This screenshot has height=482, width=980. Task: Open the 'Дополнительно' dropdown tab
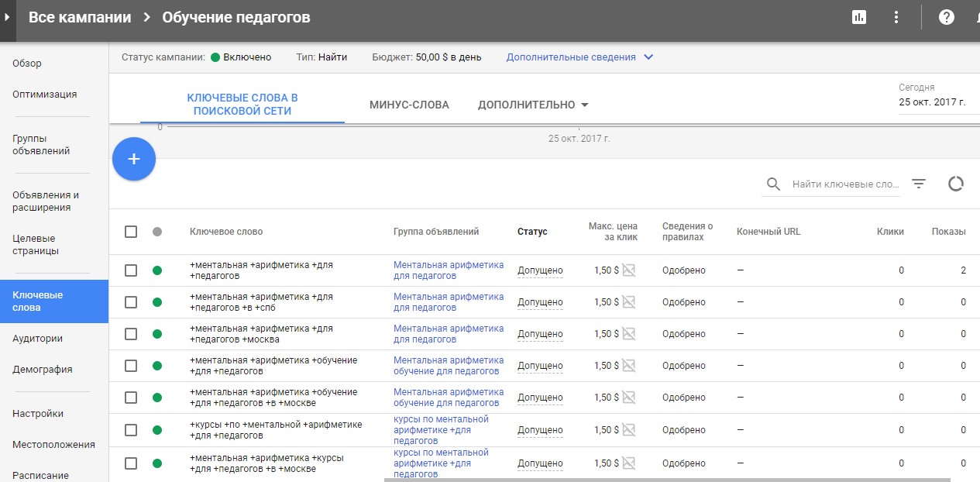coord(533,105)
